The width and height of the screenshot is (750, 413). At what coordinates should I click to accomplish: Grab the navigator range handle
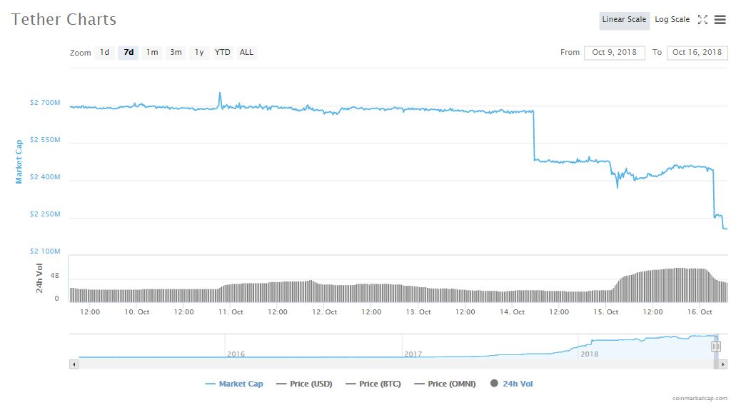click(716, 346)
